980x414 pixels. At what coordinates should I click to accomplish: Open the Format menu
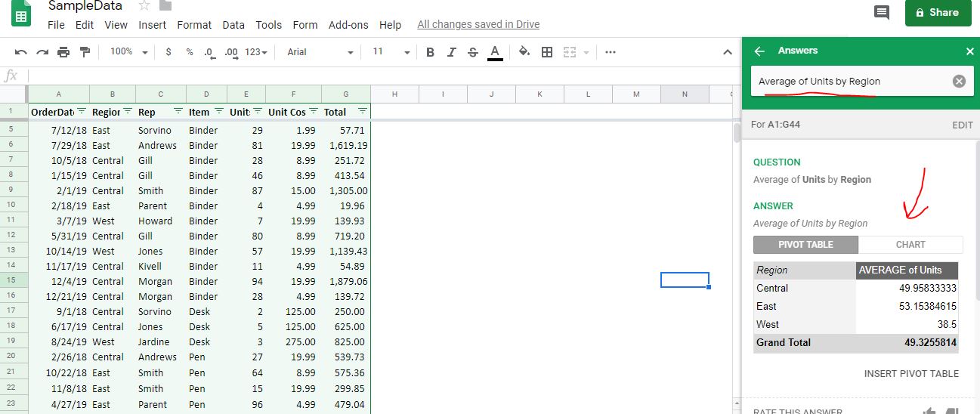coord(194,25)
